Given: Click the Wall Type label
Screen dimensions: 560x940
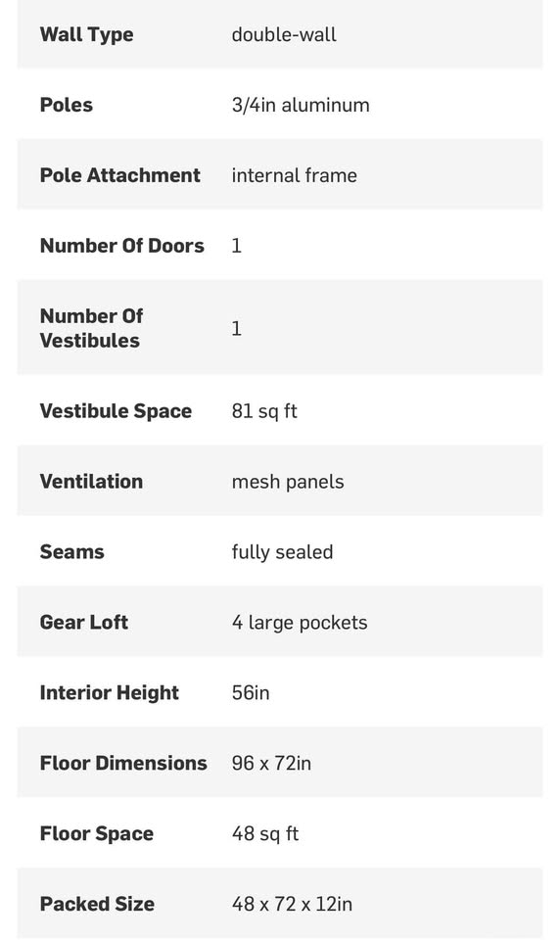Looking at the screenshot, I should point(86,34).
